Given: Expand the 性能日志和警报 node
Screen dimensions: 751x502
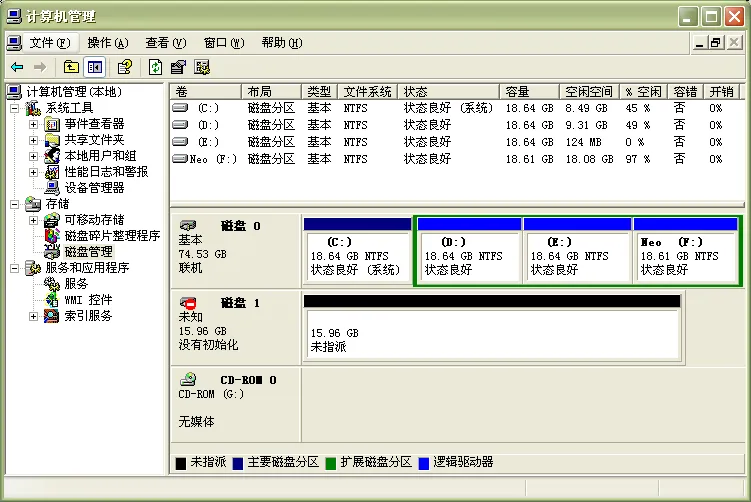Looking at the screenshot, I should tap(33, 172).
